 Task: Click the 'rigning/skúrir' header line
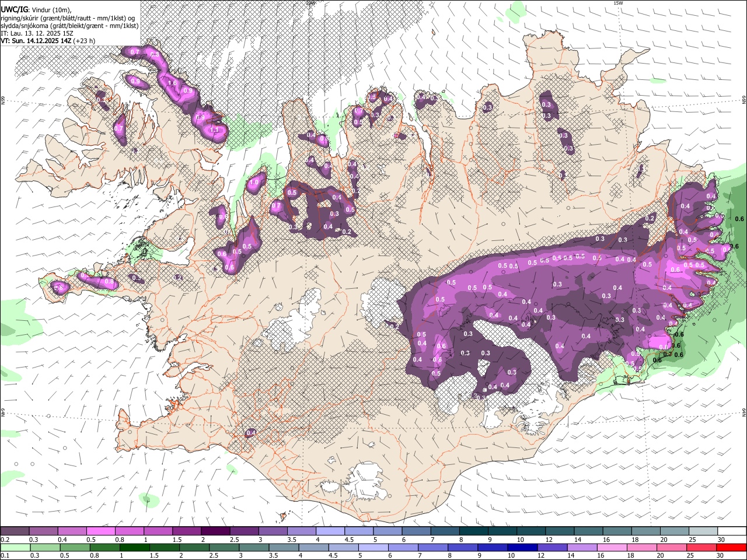tap(68, 18)
